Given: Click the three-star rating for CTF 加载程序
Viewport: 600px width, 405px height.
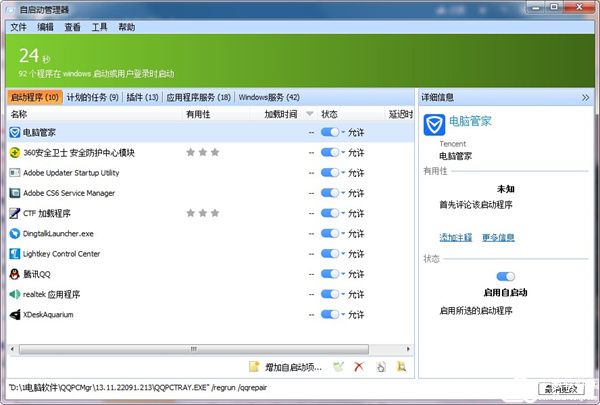Looking at the screenshot, I should [x=203, y=213].
